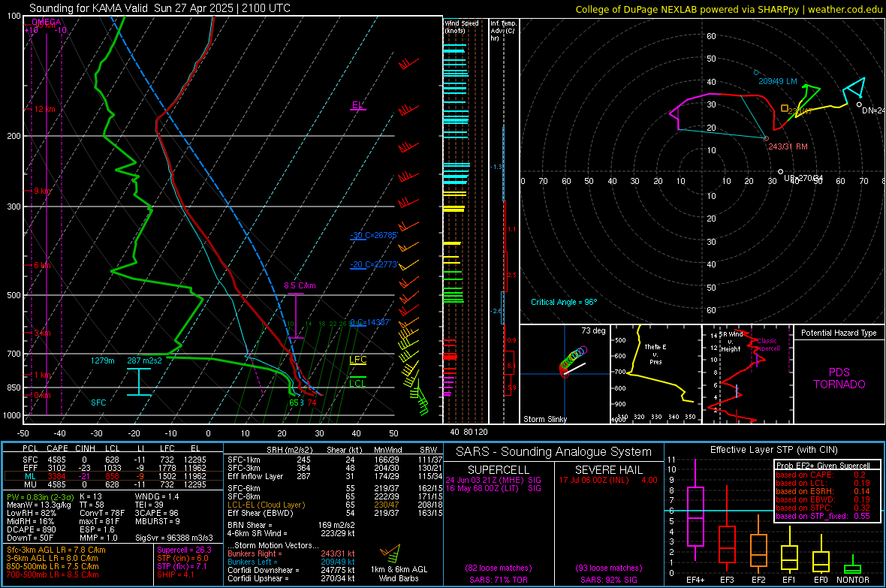Image resolution: width=886 pixels, height=588 pixels.
Task: Click the Bunkers Right storm motion row
Action: (291, 554)
